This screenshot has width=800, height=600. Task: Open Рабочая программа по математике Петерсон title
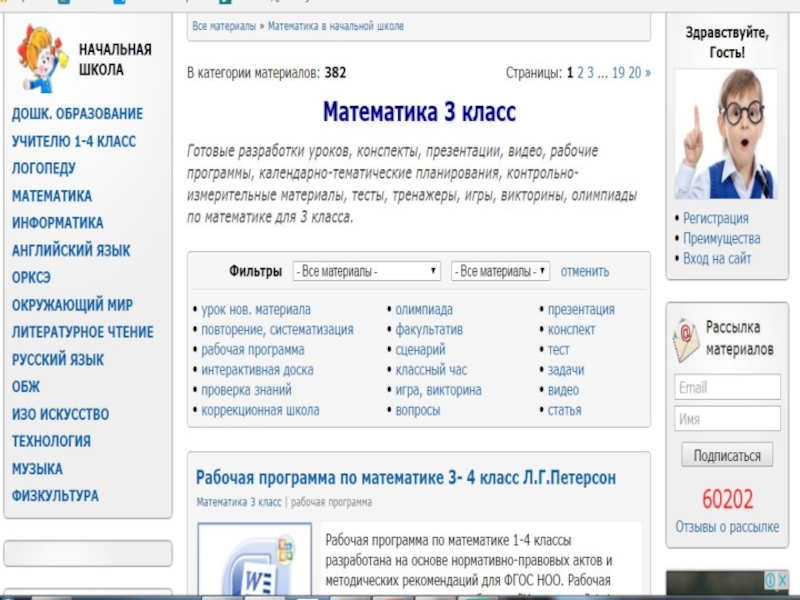click(x=406, y=478)
